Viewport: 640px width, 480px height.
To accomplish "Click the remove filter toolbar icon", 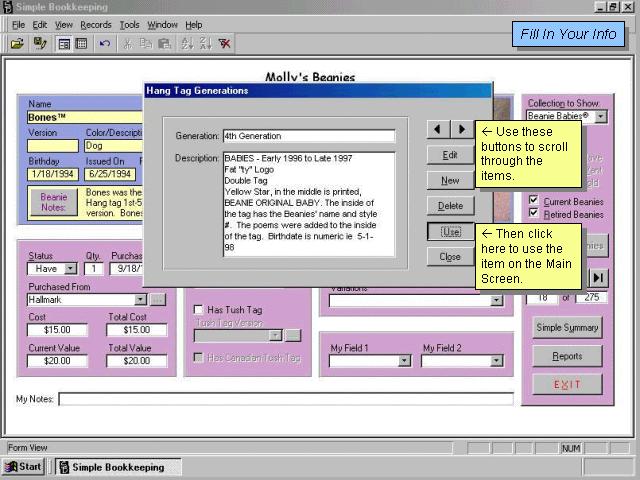I will point(225,44).
